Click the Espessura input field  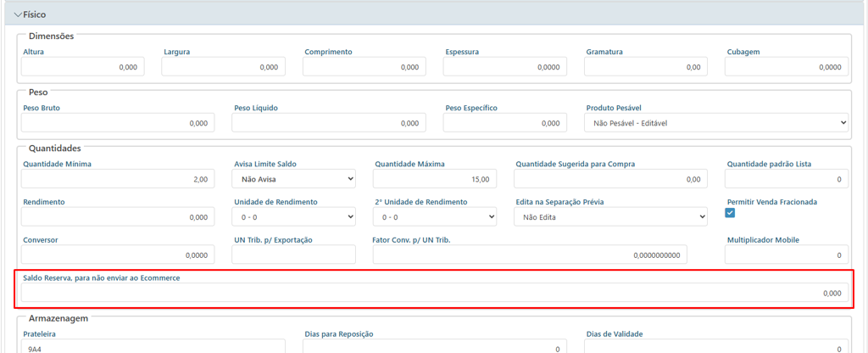click(504, 67)
